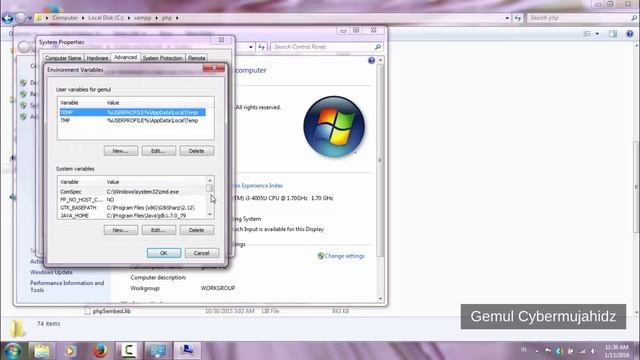640x360 pixels.
Task: Show hidden tray icons arrow
Action: (x=536, y=351)
